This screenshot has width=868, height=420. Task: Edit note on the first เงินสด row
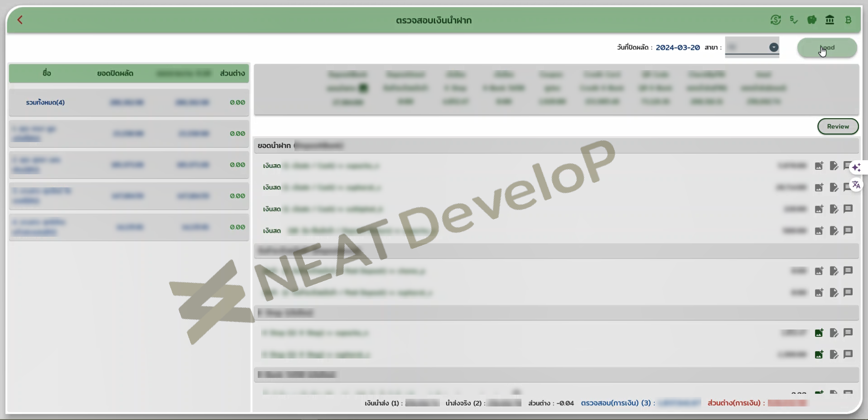[x=834, y=166]
